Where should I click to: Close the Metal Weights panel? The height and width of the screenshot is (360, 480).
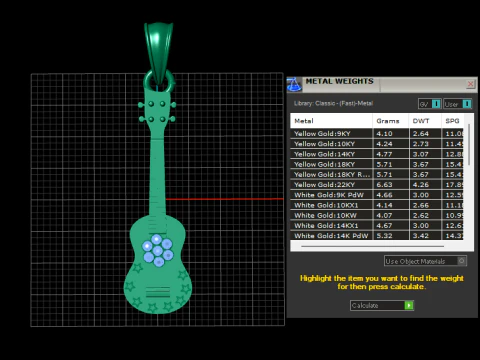(x=470, y=84)
